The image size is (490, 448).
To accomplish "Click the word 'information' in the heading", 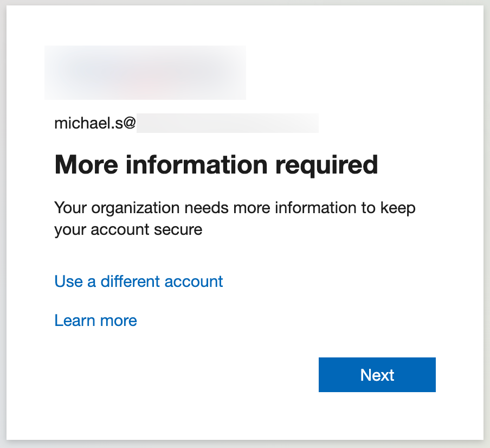I will 197,164.
